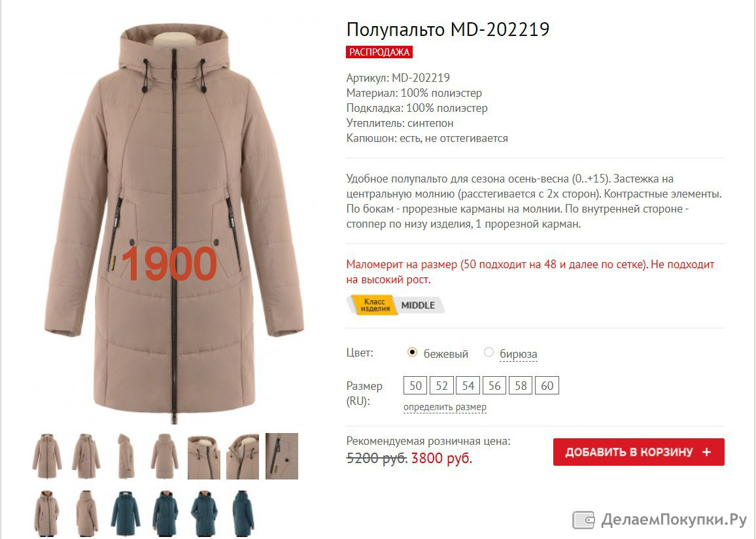This screenshot has height=539, width=756.
Task: Open the определить размер size guide link
Action: click(445, 408)
